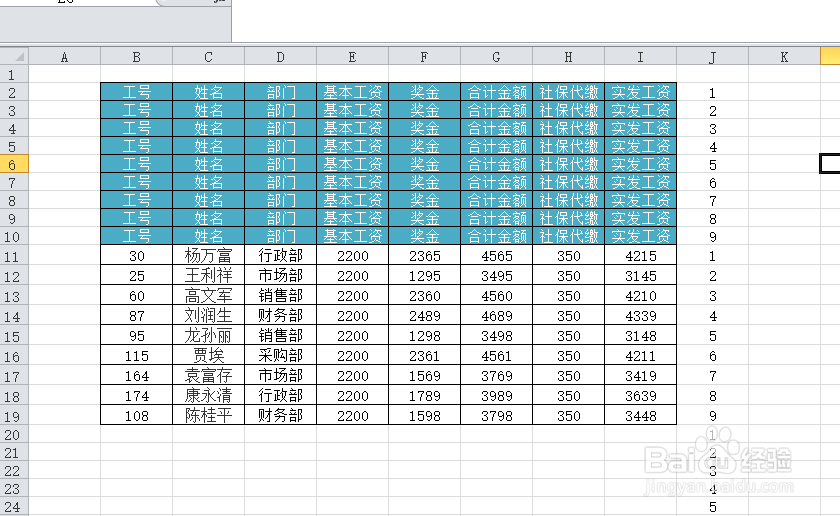Viewport: 840px width, 516px height.
Task: Click employee ID cell 164
Action: 137,376
